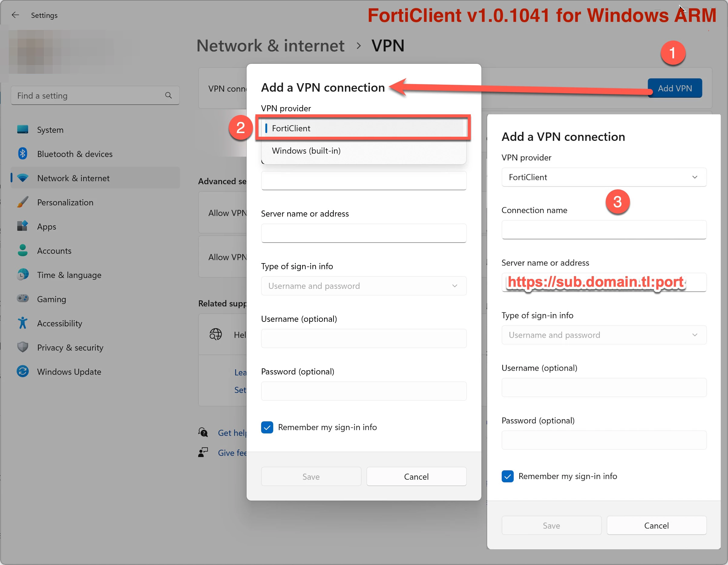This screenshot has height=565, width=728.
Task: Click the Windows Update sync icon
Action: click(x=23, y=371)
